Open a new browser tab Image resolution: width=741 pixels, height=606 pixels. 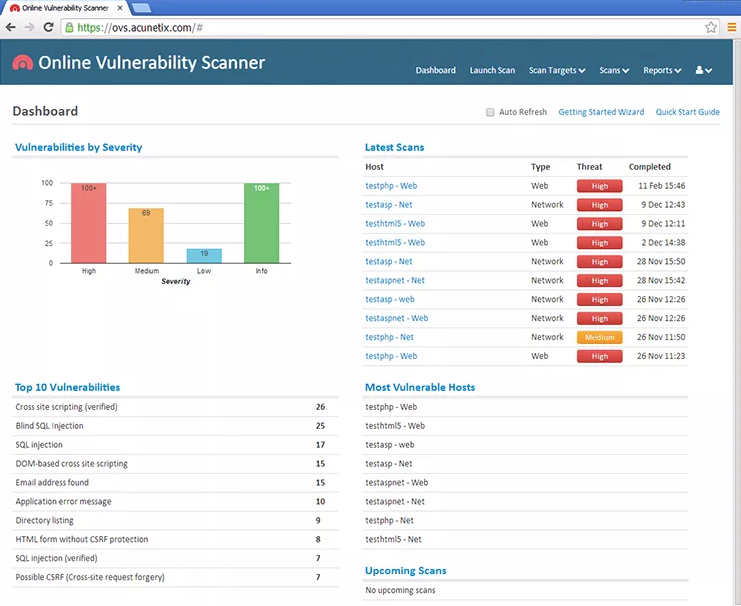point(141,8)
